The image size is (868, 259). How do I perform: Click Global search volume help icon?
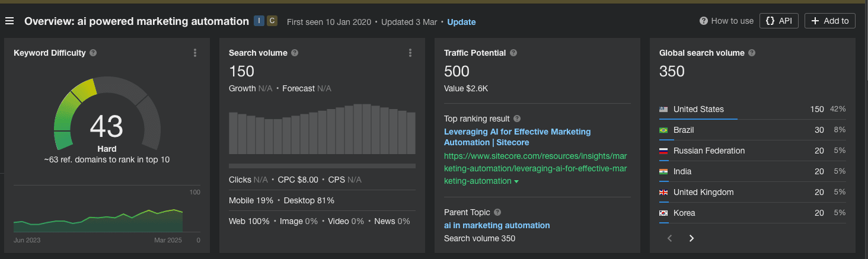(752, 53)
